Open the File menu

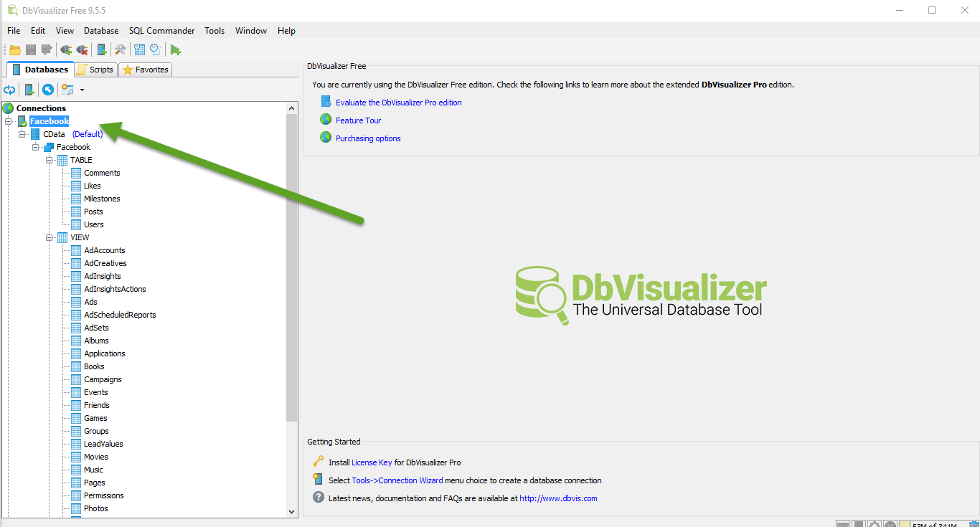(14, 31)
